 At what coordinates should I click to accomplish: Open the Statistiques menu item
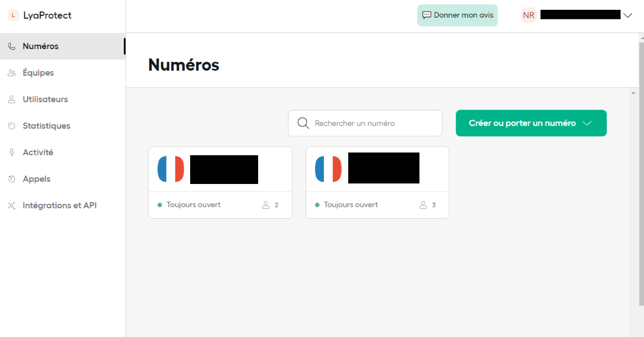click(46, 126)
